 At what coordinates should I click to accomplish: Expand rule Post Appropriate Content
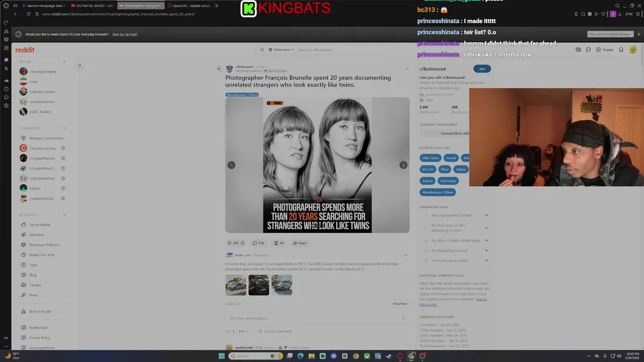tap(486, 215)
